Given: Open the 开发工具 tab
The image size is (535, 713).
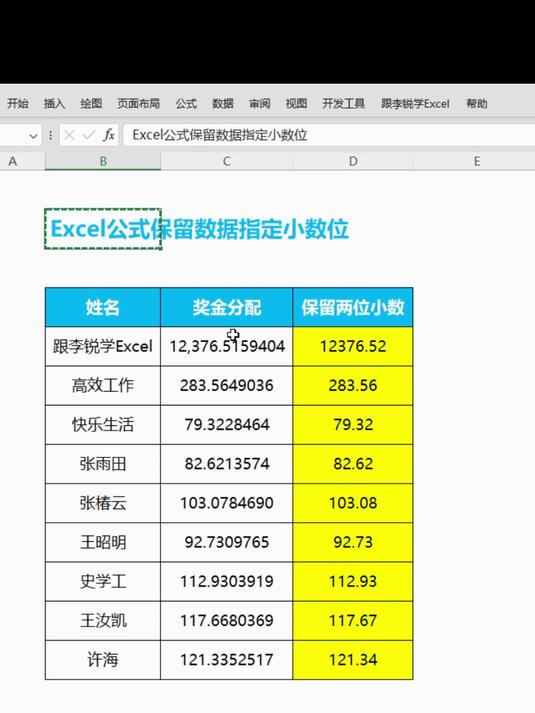Looking at the screenshot, I should pyautogui.click(x=344, y=104).
